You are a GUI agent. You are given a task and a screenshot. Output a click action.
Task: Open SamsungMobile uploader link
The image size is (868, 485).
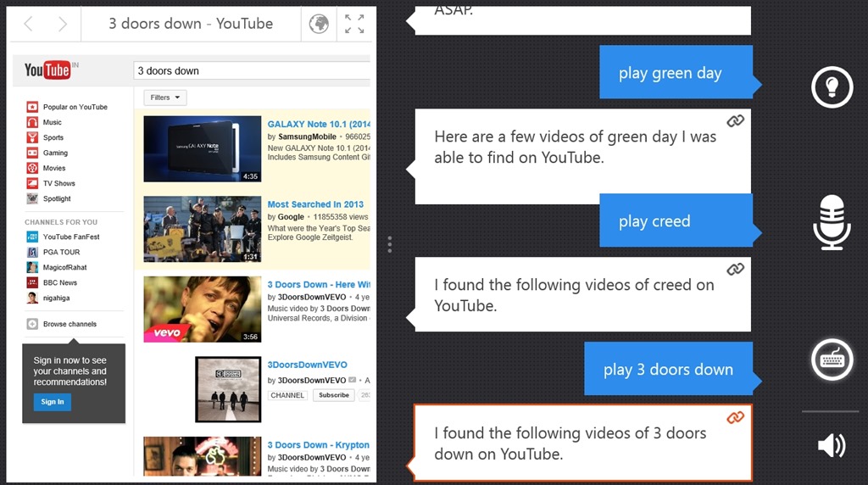coord(307,137)
